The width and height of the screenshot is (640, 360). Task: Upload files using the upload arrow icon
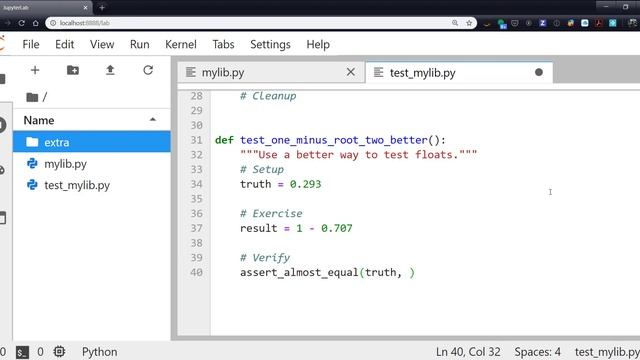(110, 70)
